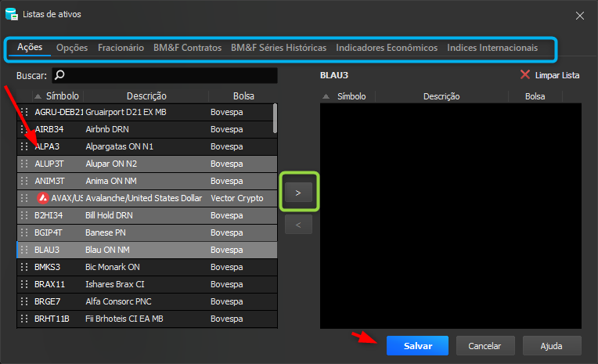Click drag handle icon of BRHT11B row
The height and width of the screenshot is (364, 598).
(24, 319)
